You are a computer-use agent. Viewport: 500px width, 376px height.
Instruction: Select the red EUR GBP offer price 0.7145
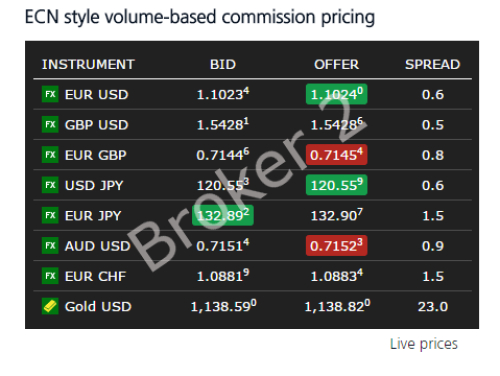point(336,155)
